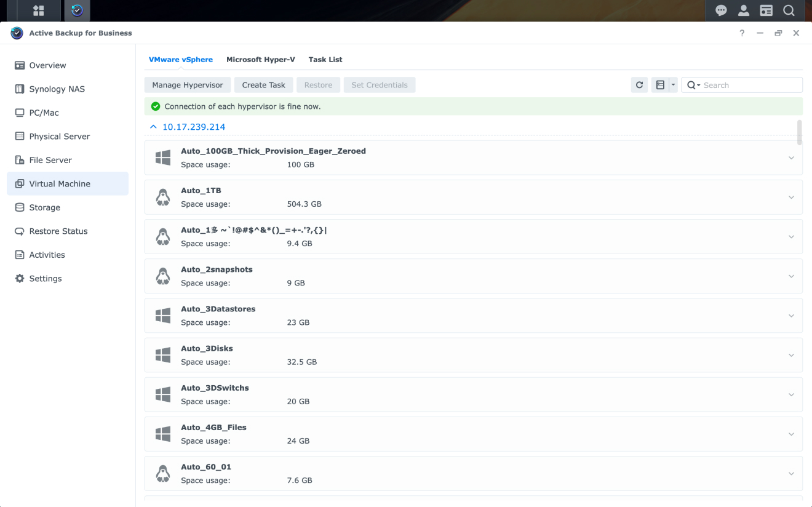
Task: Open the Activities log section
Action: click(47, 255)
